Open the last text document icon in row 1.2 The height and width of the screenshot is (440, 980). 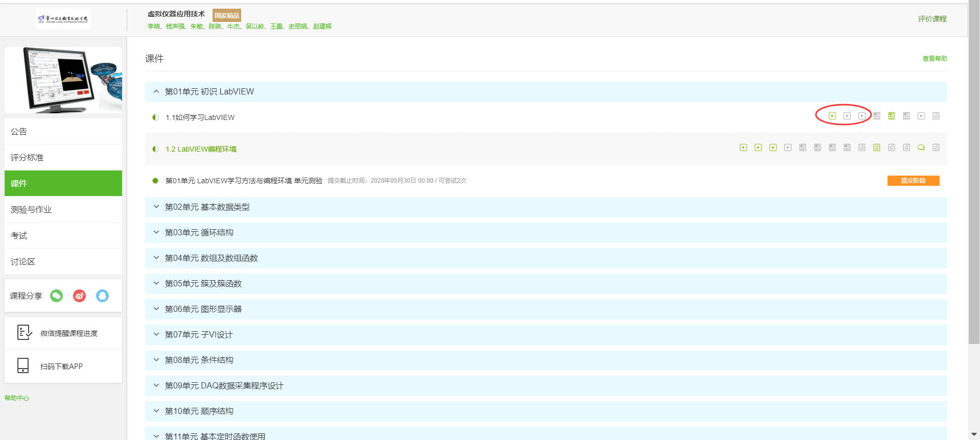point(936,148)
